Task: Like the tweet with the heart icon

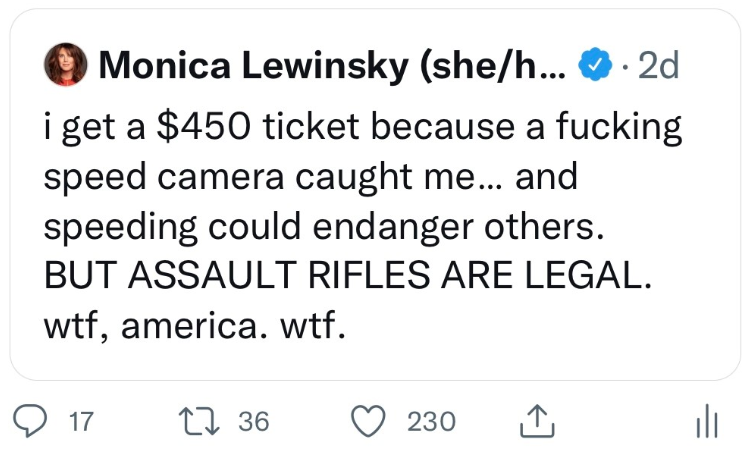Action: (373, 421)
